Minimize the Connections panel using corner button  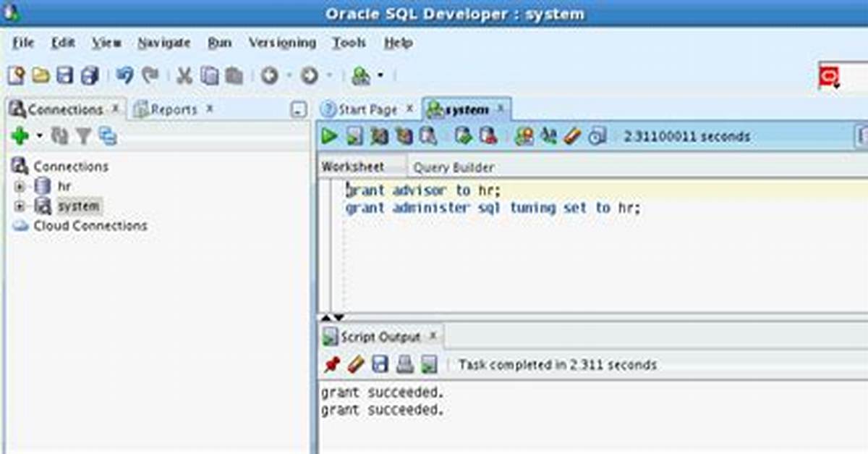click(x=299, y=110)
